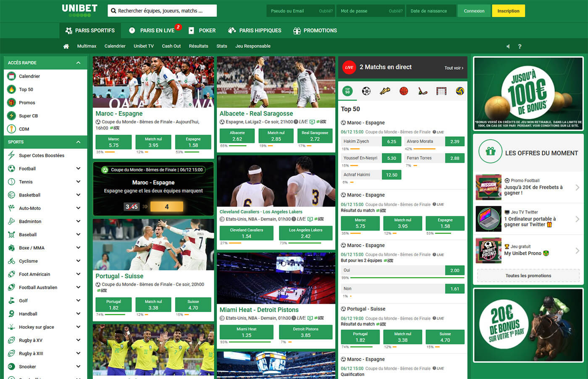Open the Portugal - Suisse match photo
This screenshot has height=379, width=588.
[x=153, y=245]
